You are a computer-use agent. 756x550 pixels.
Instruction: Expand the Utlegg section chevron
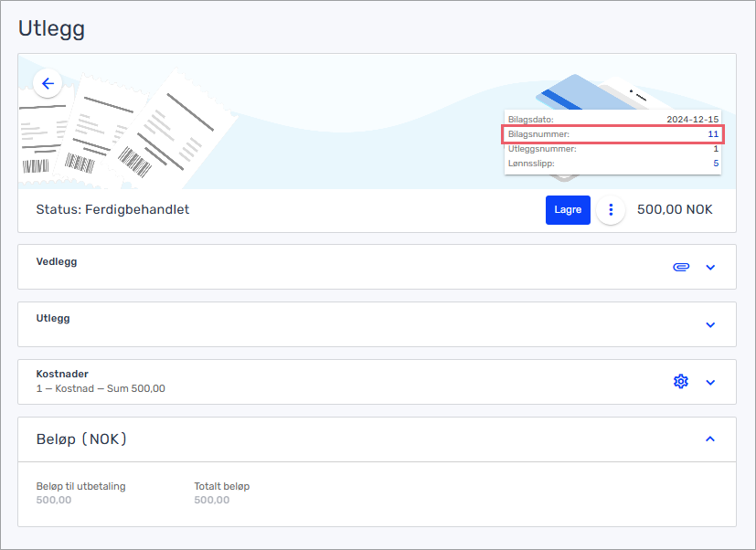[710, 325]
